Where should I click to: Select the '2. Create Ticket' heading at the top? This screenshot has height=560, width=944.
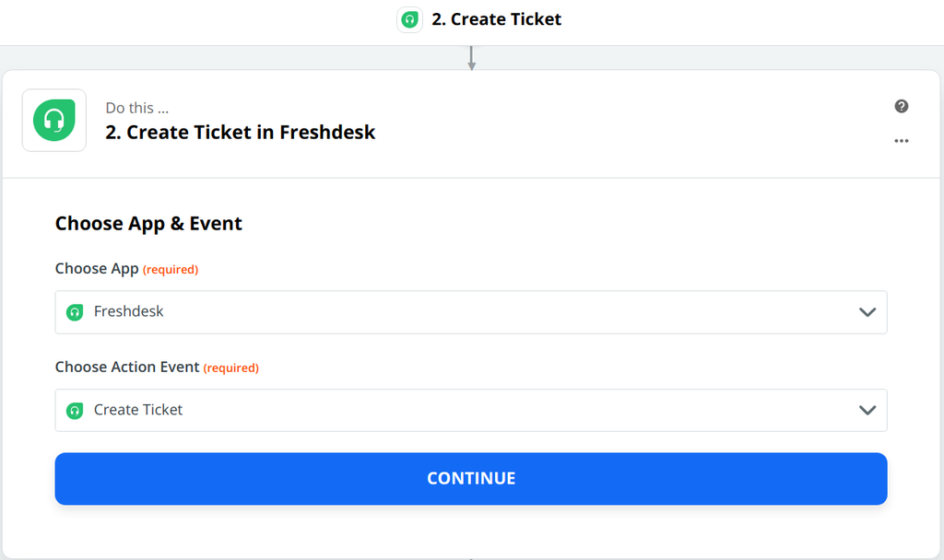point(497,18)
